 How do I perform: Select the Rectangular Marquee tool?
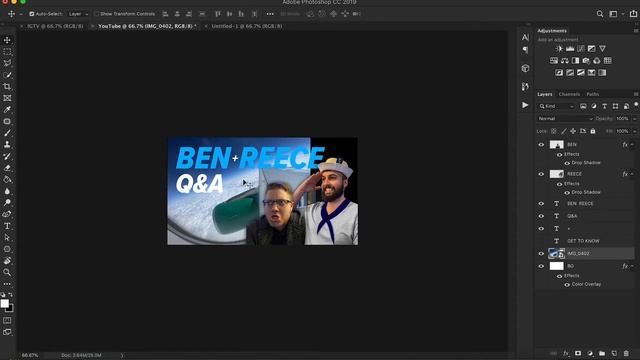coord(7,52)
